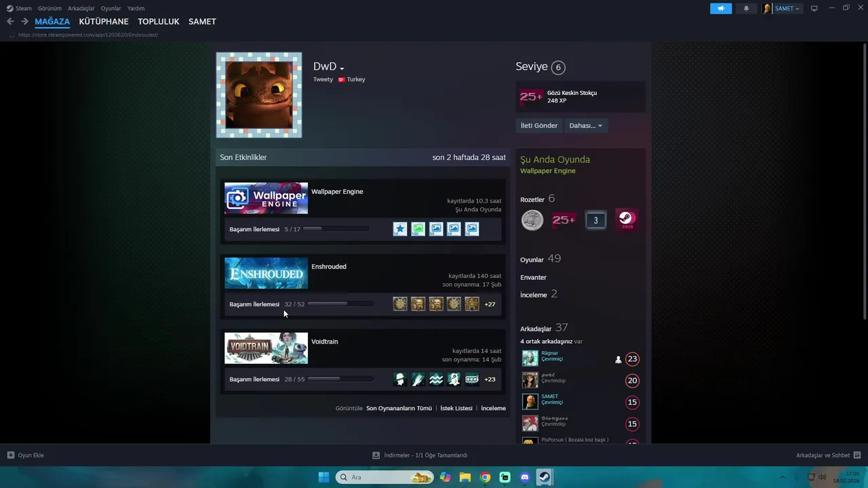Image resolution: width=868 pixels, height=488 pixels.
Task: Open the Görünüm menu
Action: coord(50,8)
